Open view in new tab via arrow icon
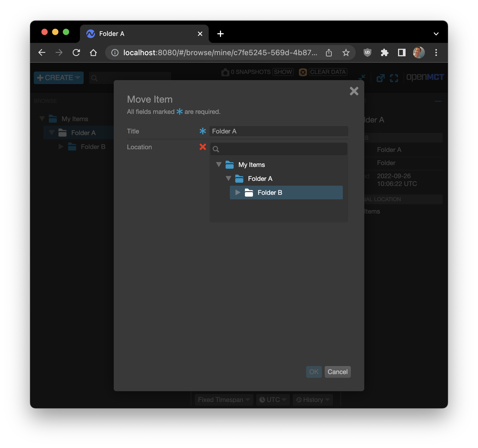Screen dimensions: 478x448 (x=380, y=78)
